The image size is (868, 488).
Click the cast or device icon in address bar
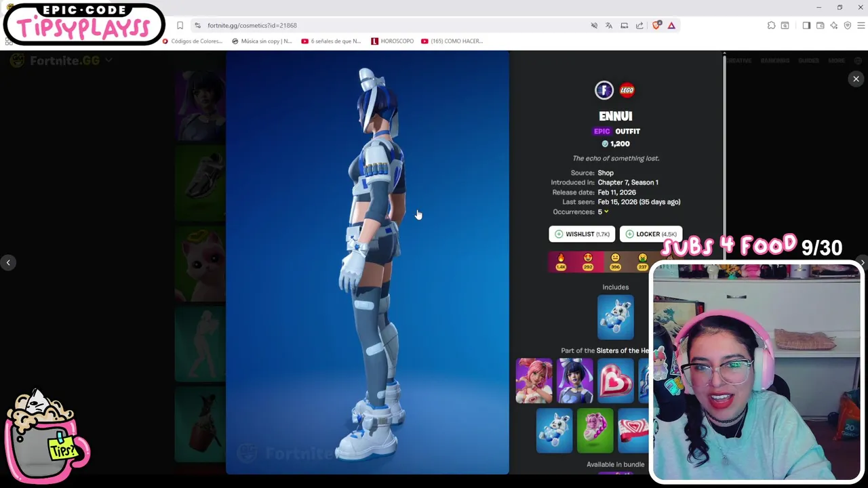pos(624,25)
